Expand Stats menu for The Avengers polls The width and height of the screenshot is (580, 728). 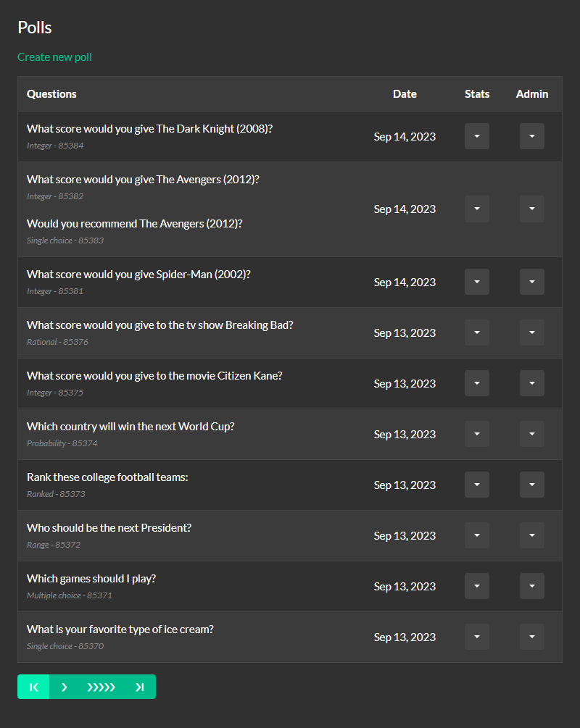pos(476,209)
